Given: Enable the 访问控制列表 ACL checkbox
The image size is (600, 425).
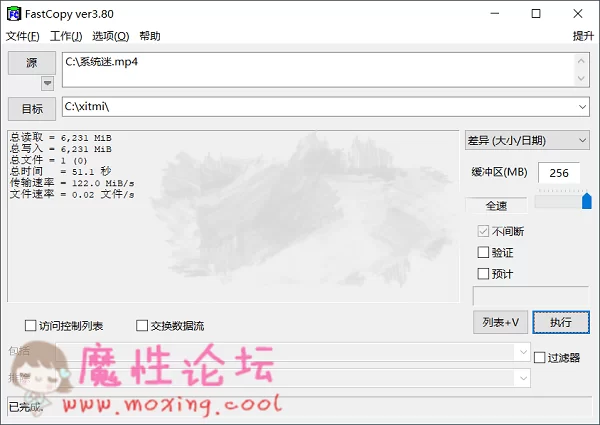Looking at the screenshot, I should 31,326.
